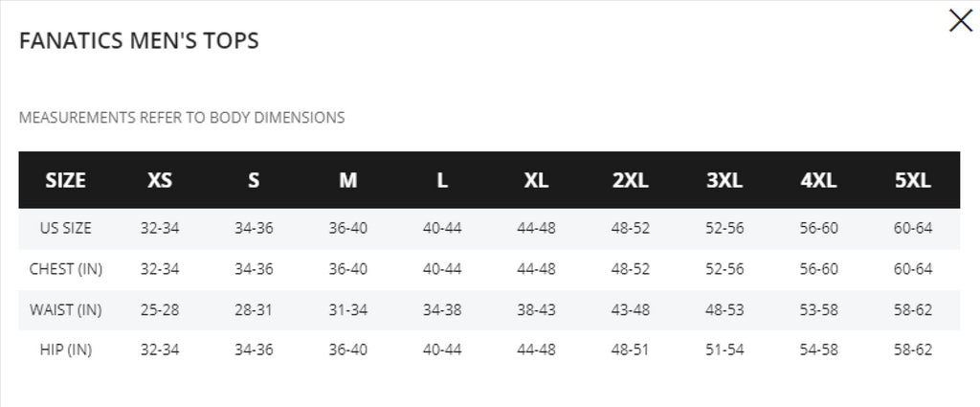Select hip value 58-62 for 5XL

[912, 350]
